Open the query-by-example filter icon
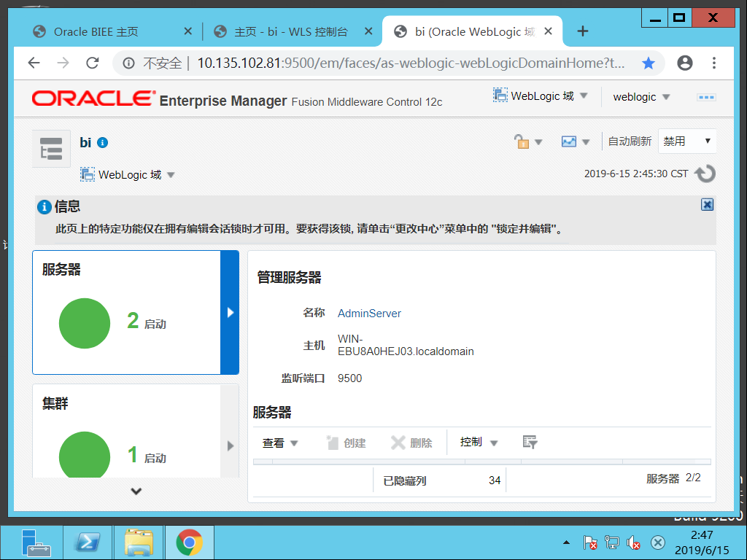Image resolution: width=747 pixels, height=560 pixels. coord(529,442)
